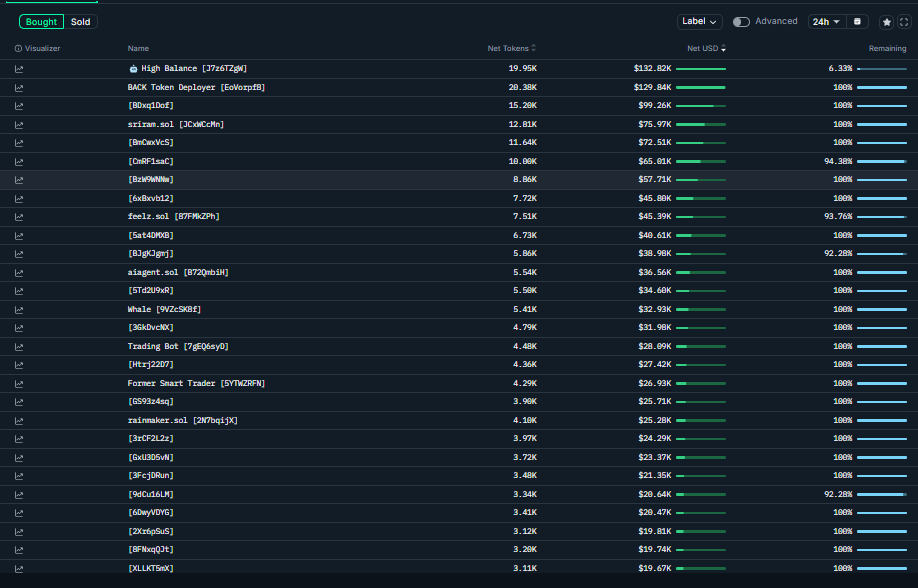This screenshot has height=588, width=918.
Task: Open visualizer chart for aiagent.sol row
Action: [x=19, y=272]
